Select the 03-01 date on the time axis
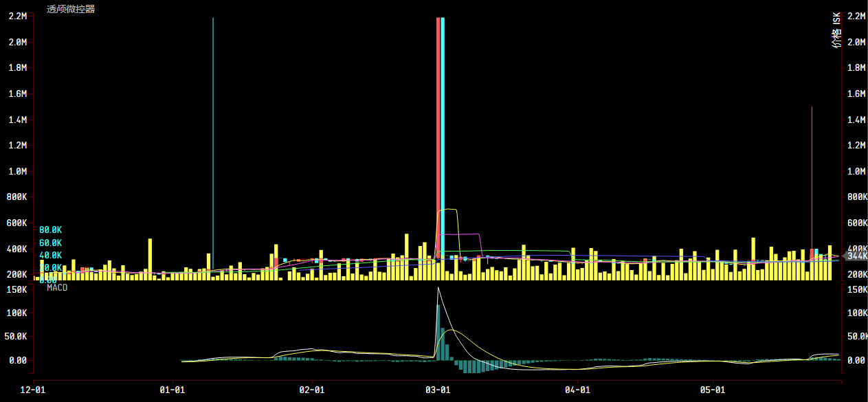Screen dimensions: 868x402 438,390
